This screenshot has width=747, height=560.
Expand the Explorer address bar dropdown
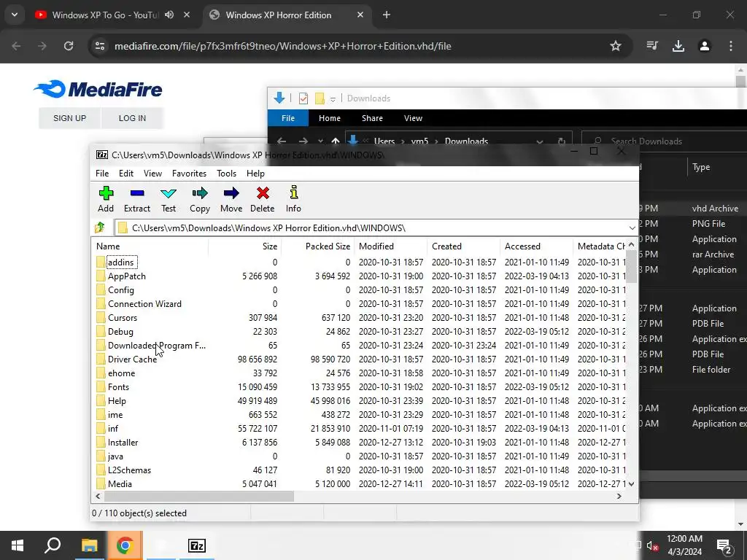(539, 141)
